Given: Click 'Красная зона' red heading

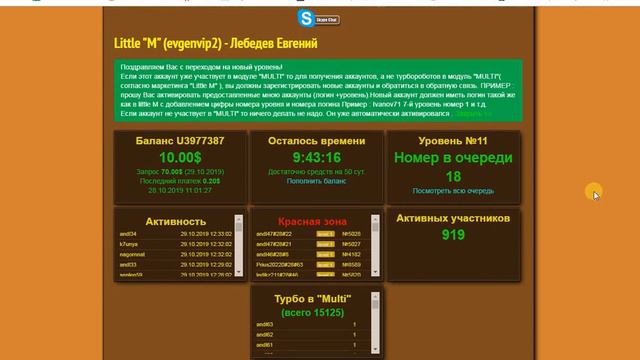Looking at the screenshot, I should [312, 222].
